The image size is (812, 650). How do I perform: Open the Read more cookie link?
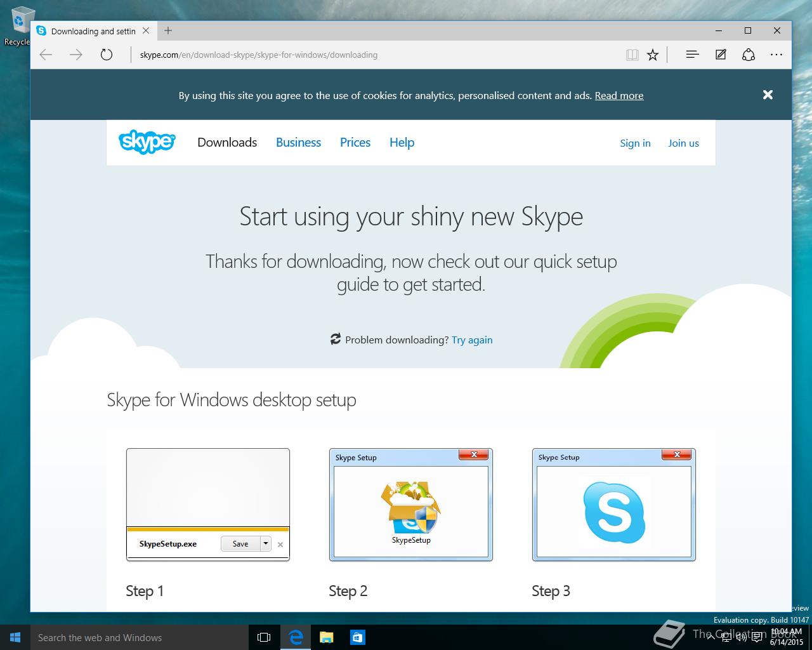tap(619, 95)
